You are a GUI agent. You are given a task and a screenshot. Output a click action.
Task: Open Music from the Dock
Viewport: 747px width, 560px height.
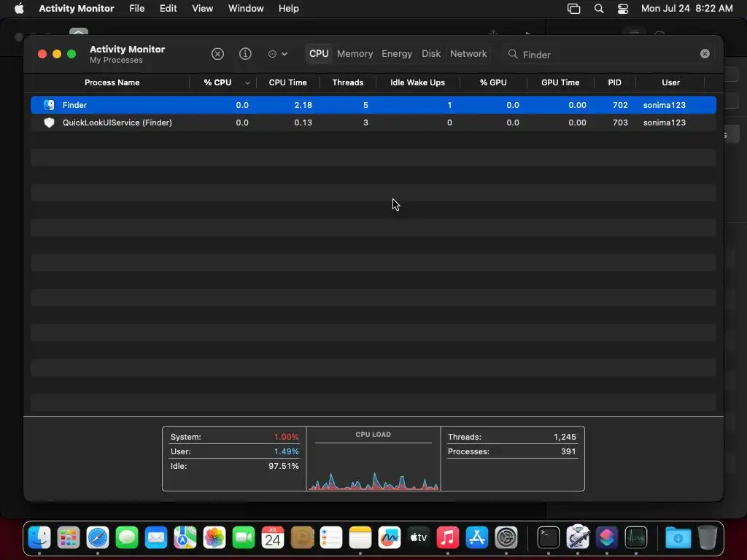click(x=448, y=537)
